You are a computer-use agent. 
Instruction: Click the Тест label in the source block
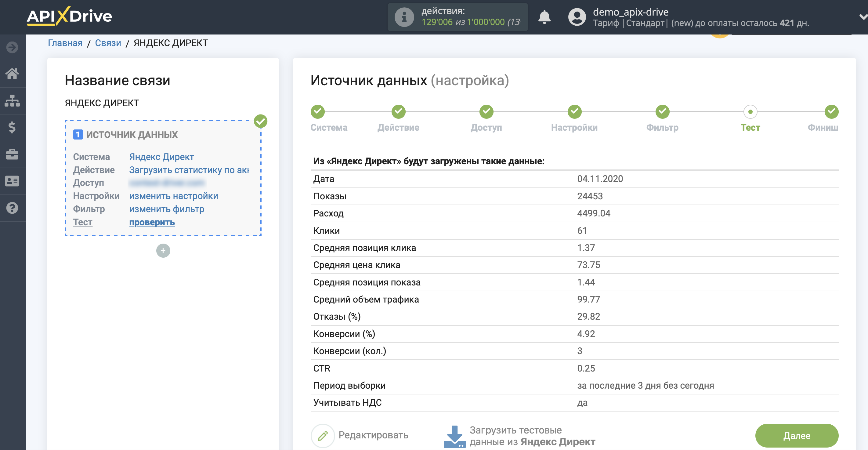click(x=82, y=222)
